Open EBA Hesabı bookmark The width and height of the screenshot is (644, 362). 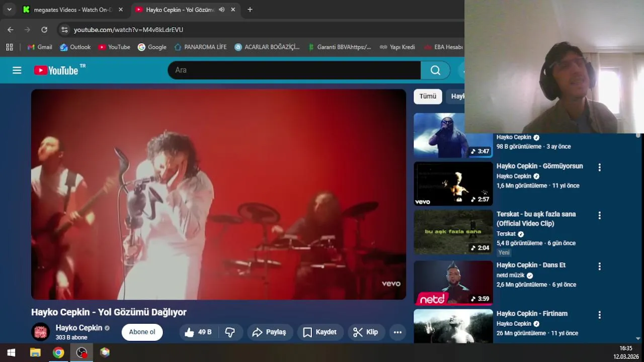coord(443,47)
